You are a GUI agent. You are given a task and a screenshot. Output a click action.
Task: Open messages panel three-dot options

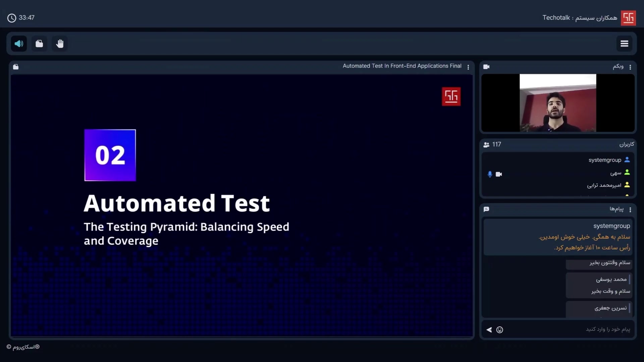pos(630,209)
